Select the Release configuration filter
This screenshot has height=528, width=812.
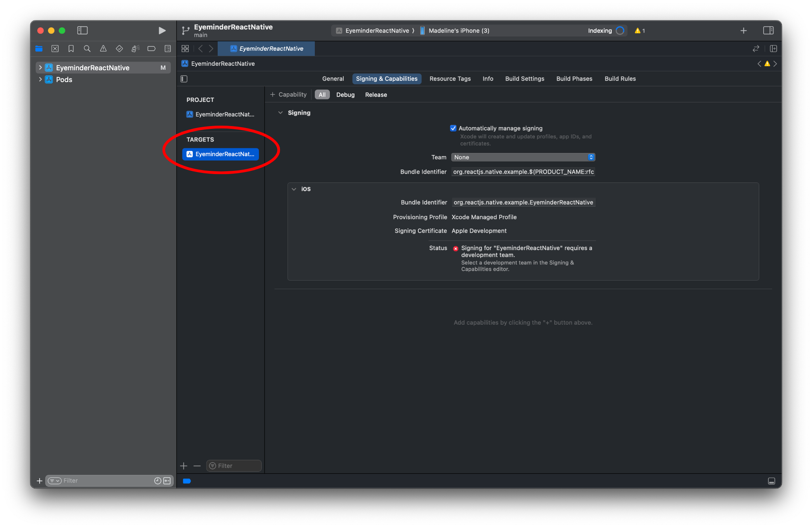pyautogui.click(x=376, y=95)
